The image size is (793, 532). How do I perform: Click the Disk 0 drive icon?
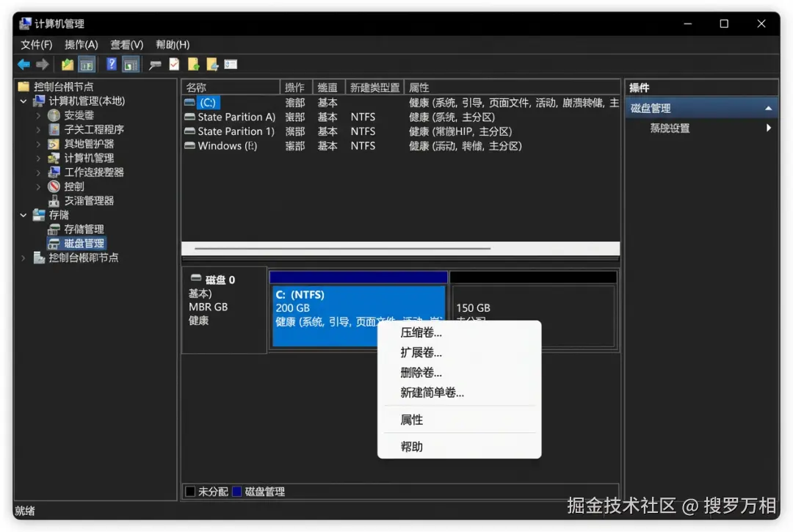(196, 277)
